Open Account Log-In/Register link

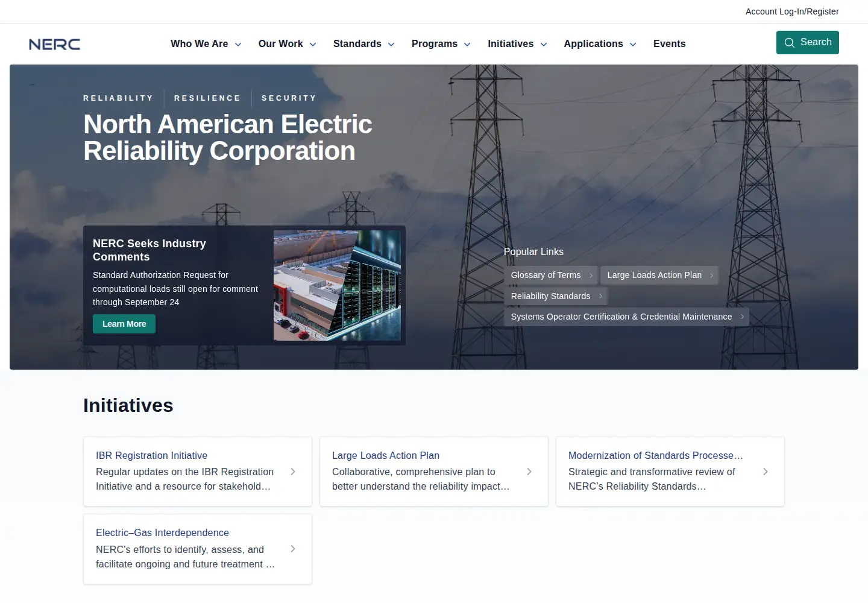792,11
